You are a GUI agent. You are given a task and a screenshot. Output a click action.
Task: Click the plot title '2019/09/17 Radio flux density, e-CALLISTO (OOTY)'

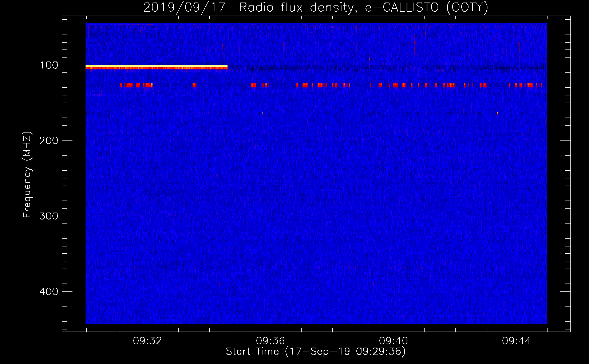(316, 7)
